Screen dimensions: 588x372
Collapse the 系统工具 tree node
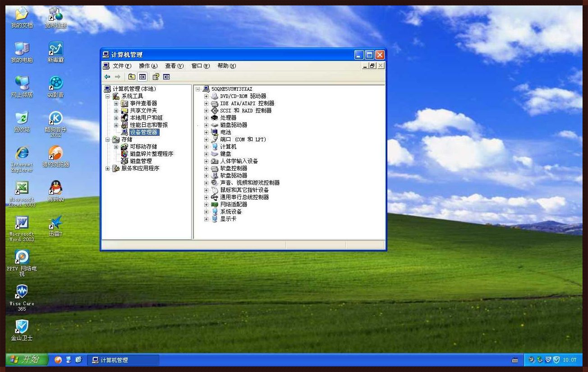click(x=107, y=96)
